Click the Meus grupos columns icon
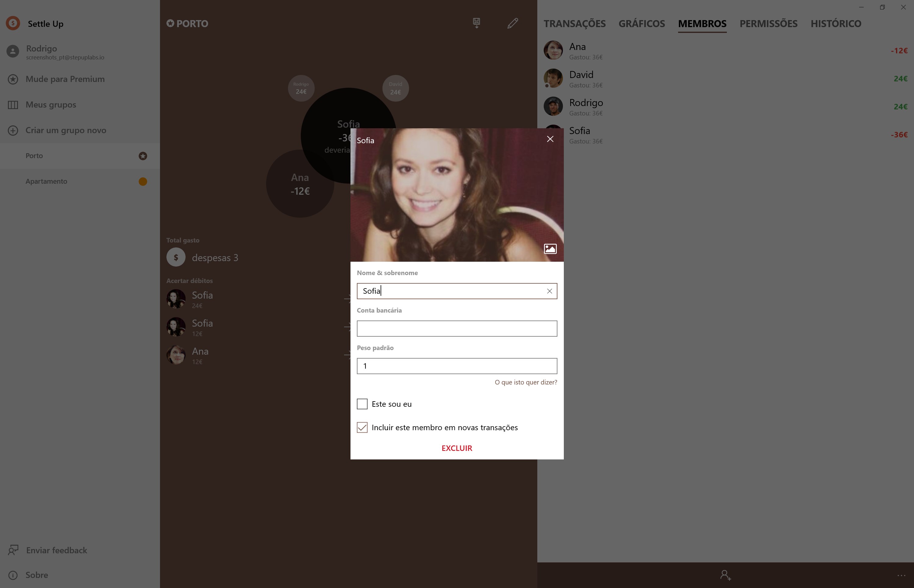 (x=13, y=104)
